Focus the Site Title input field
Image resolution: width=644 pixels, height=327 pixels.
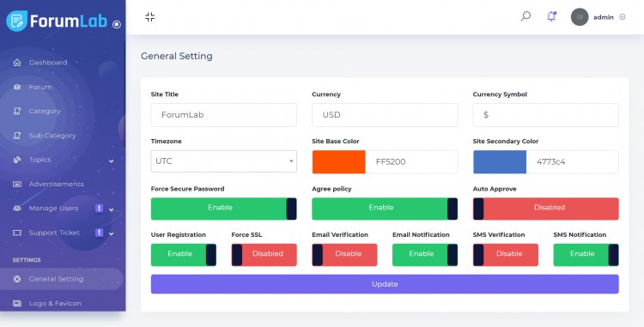pos(223,115)
